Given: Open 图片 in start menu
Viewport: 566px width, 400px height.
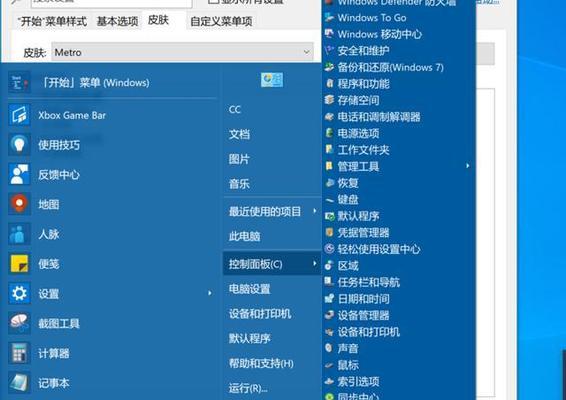Looking at the screenshot, I should point(239,159).
